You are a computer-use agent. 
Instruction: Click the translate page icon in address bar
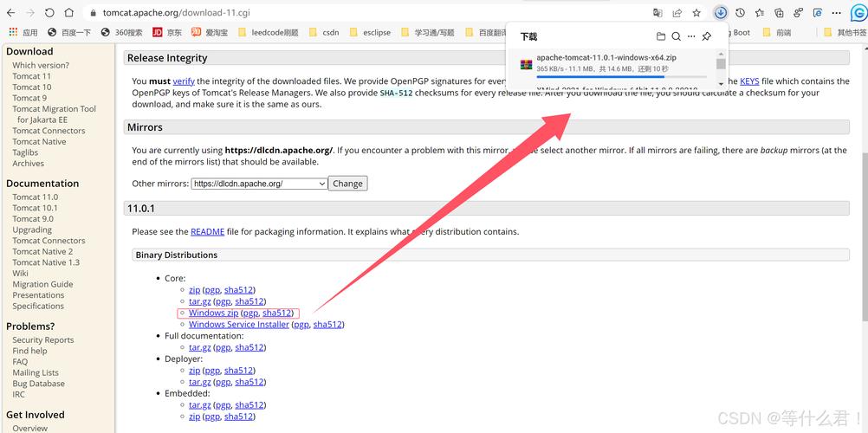click(657, 13)
